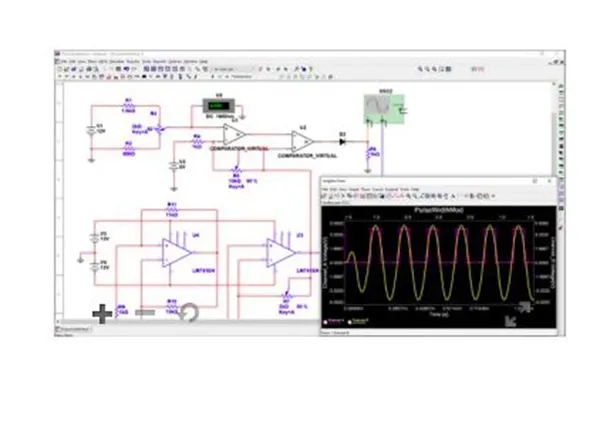Open the Transfer menu in main menu bar
This screenshot has height=422, width=600.
coord(133,62)
